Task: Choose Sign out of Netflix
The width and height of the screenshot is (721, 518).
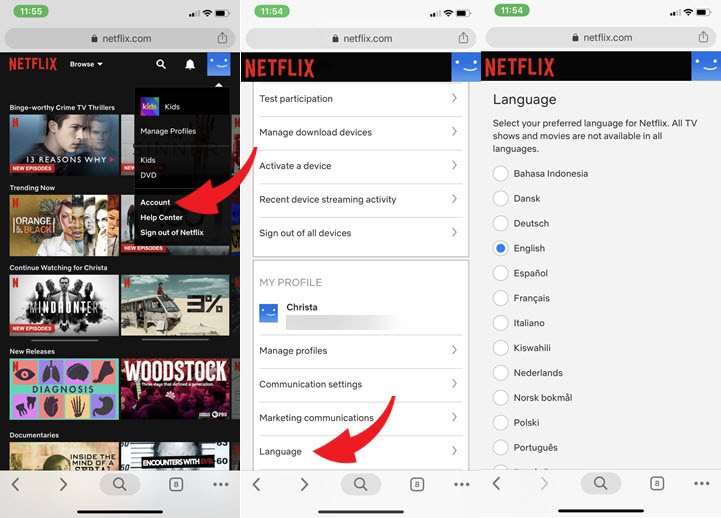Action: pyautogui.click(x=172, y=233)
